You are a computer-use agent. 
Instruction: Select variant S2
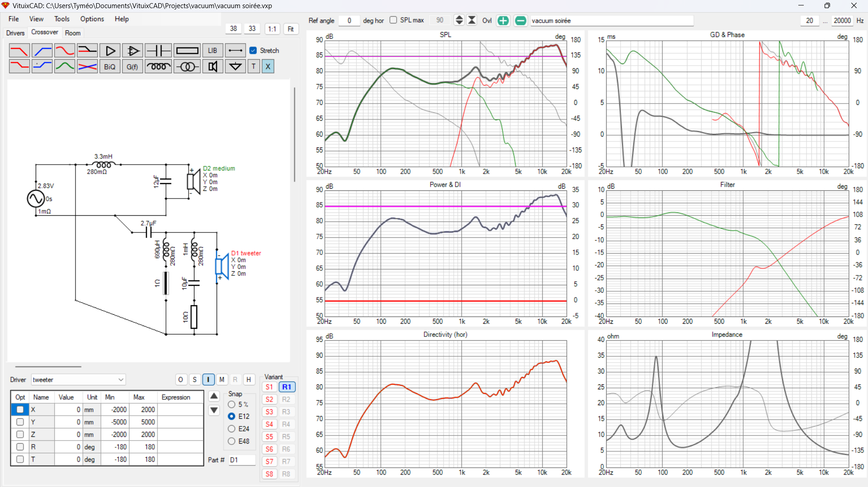coord(270,400)
